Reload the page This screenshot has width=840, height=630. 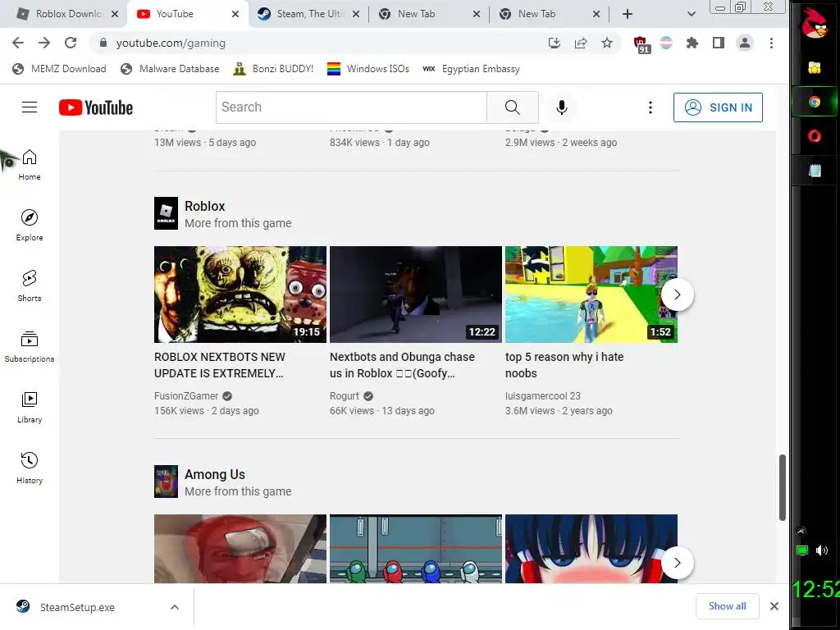(71, 43)
